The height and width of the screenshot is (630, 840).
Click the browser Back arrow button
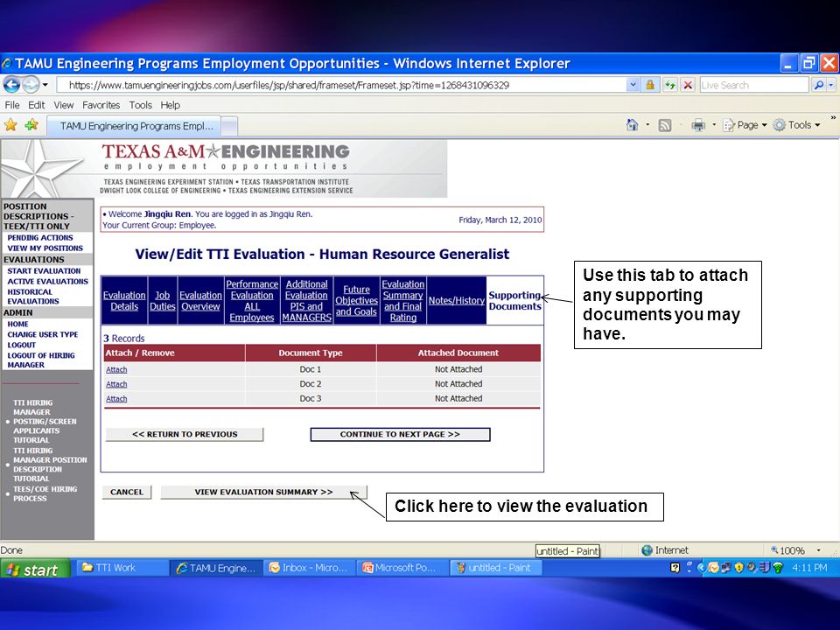coord(11,85)
